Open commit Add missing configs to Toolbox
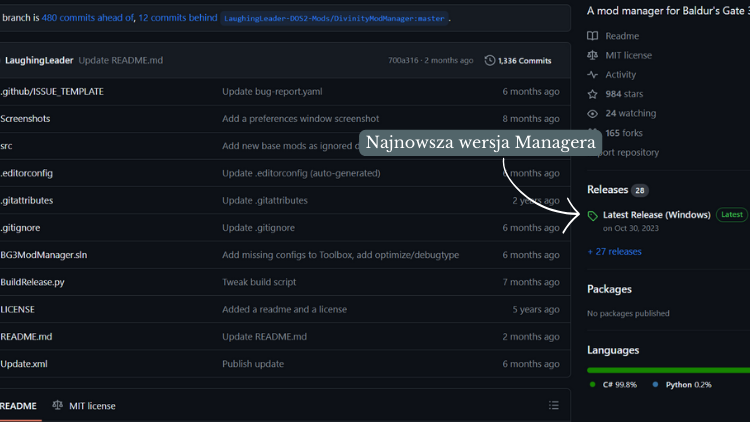This screenshot has width=750, height=422. [x=341, y=255]
